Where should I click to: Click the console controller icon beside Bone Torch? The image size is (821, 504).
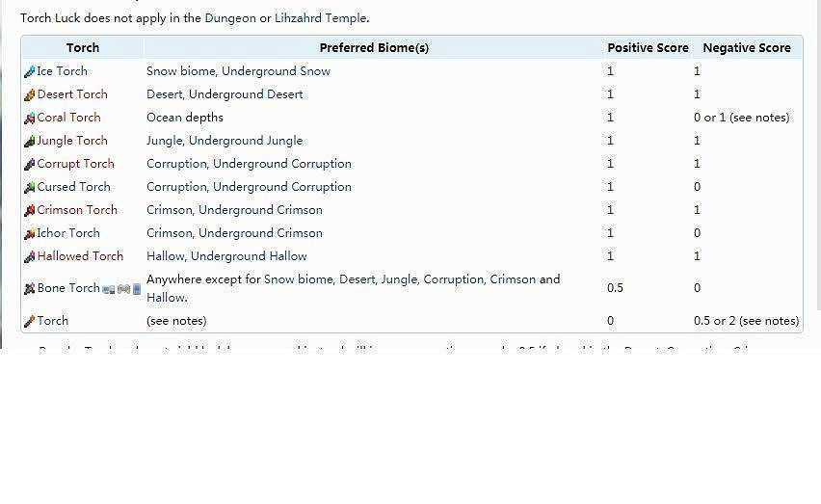pyautogui.click(x=122, y=288)
